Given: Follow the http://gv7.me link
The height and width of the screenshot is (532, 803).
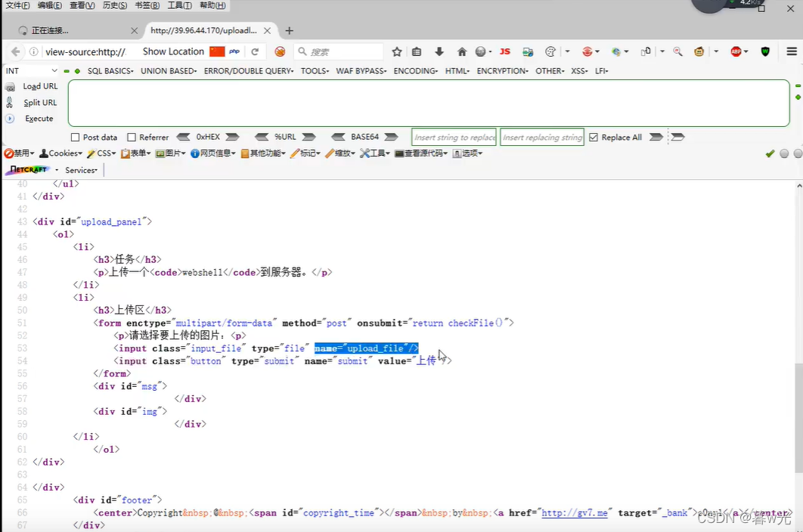Looking at the screenshot, I should [x=575, y=512].
